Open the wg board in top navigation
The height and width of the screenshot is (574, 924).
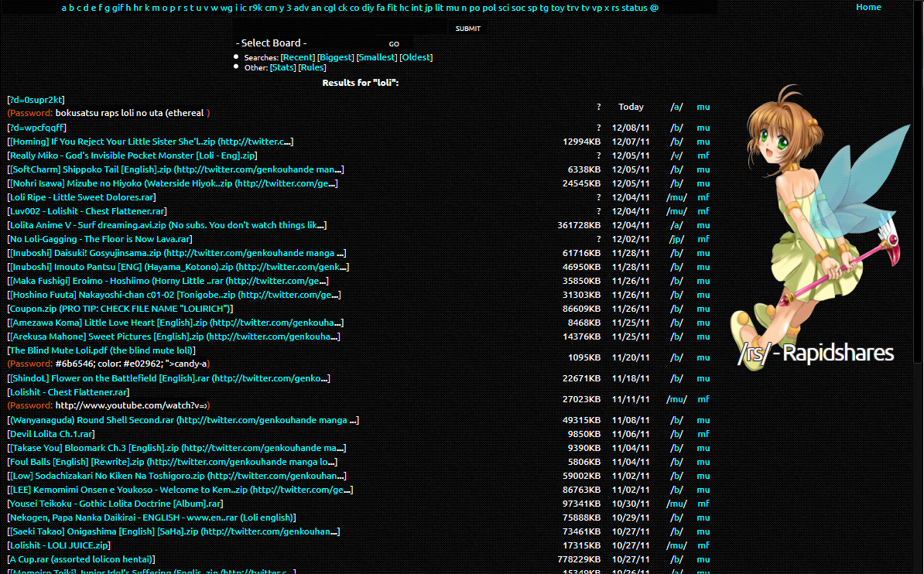(x=226, y=8)
